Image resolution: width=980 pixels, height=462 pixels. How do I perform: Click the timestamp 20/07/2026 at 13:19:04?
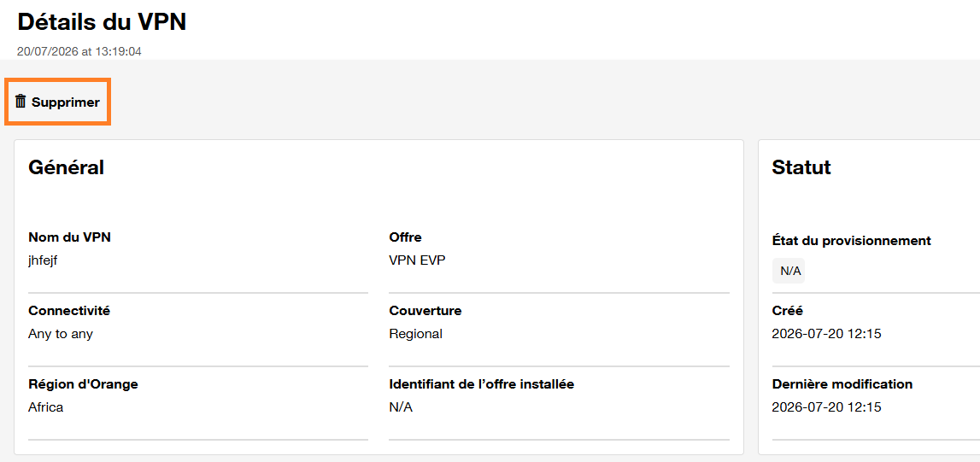pos(79,52)
